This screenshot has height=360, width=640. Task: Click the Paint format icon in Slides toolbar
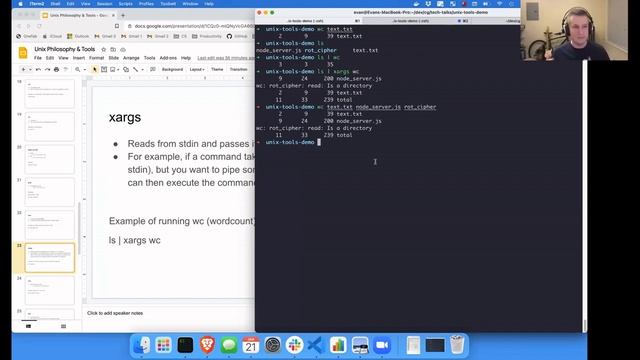click(65, 70)
